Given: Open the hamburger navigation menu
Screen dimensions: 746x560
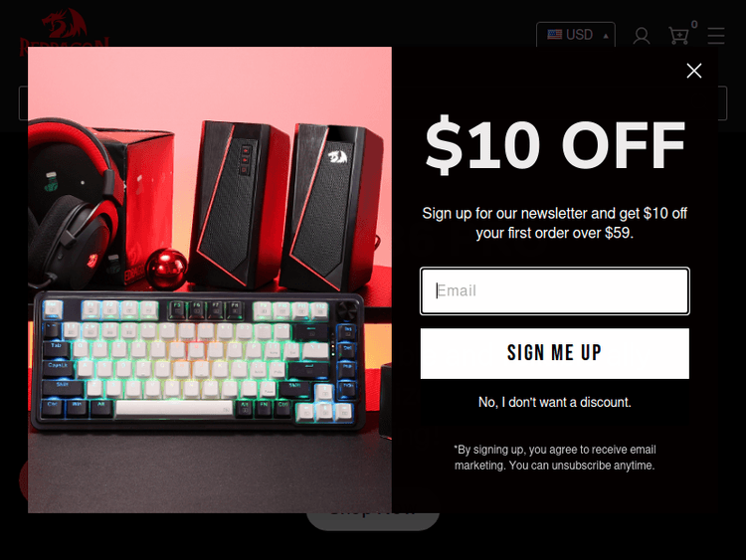Looking at the screenshot, I should [x=715, y=36].
